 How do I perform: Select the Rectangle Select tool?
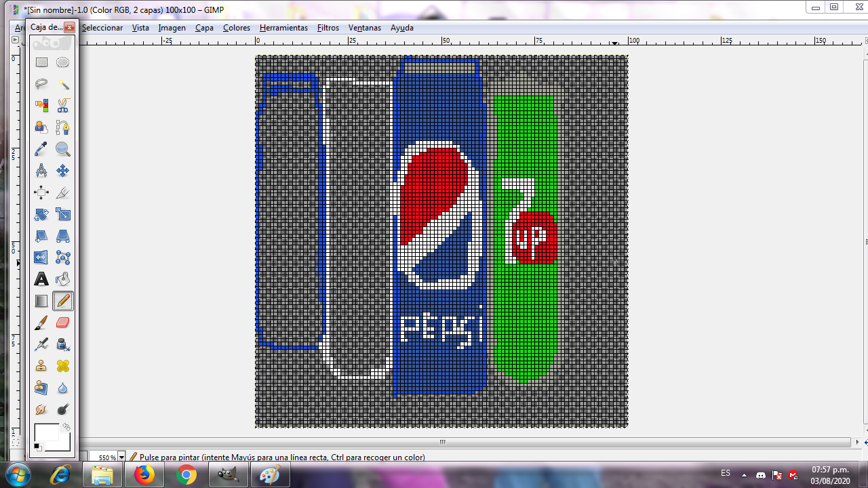click(41, 62)
